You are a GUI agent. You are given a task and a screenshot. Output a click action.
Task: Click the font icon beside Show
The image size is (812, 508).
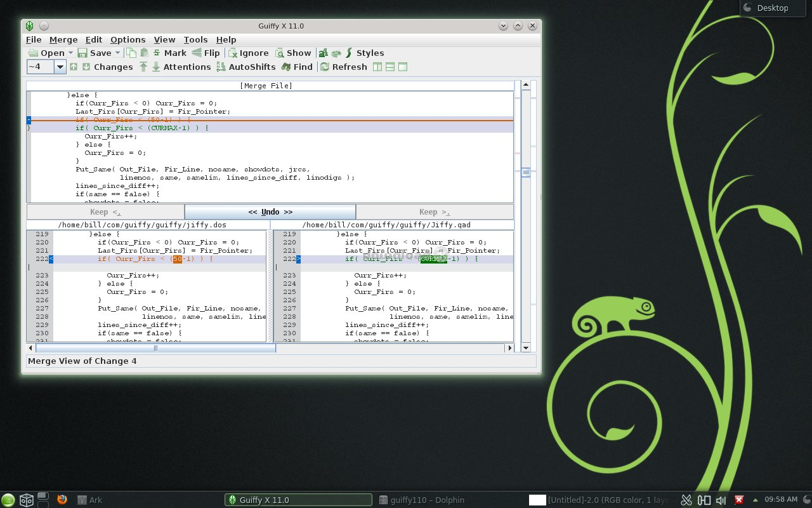323,53
